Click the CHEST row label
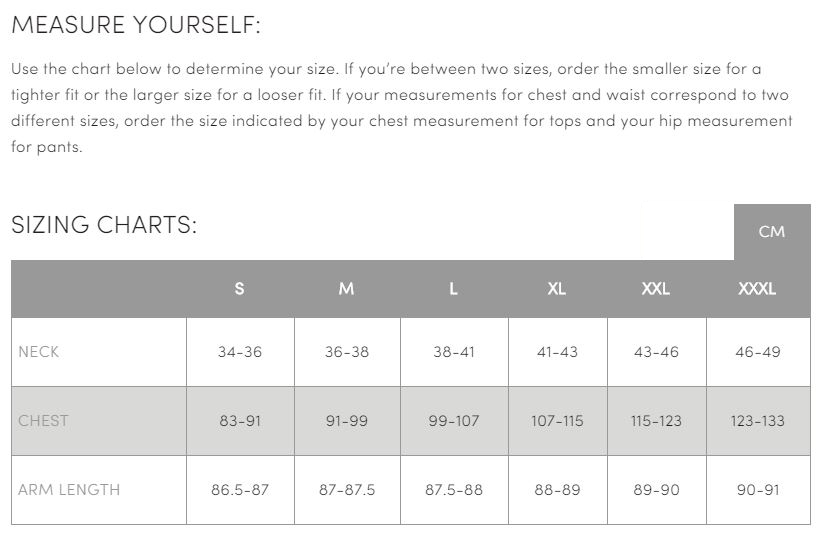The height and width of the screenshot is (538, 825). [x=43, y=421]
